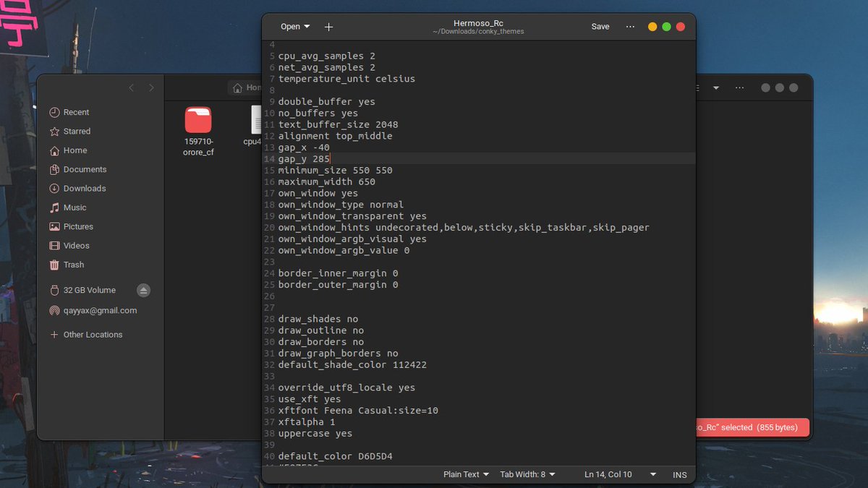The width and height of the screenshot is (868, 488).
Task: Click the line 'own_window_type normal'
Action: [341, 205]
